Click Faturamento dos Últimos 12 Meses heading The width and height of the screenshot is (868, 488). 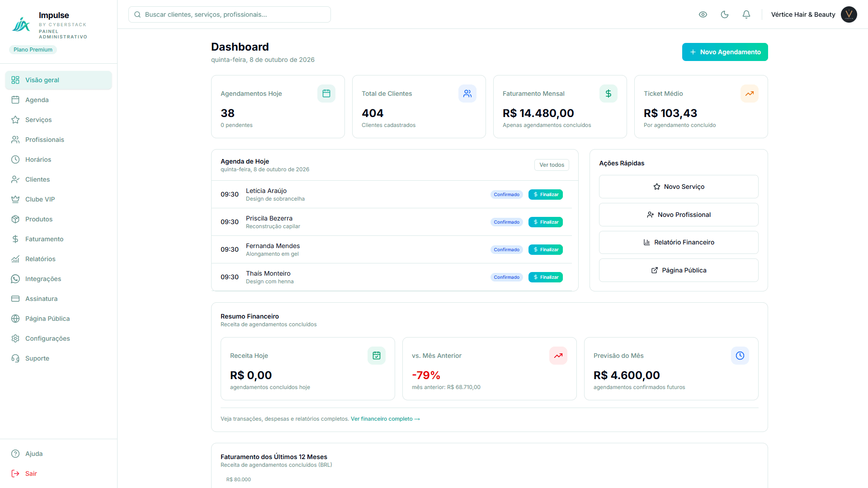point(274,457)
